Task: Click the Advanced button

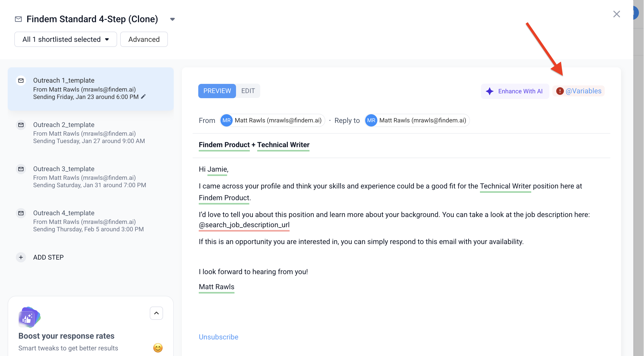Action: [x=144, y=39]
